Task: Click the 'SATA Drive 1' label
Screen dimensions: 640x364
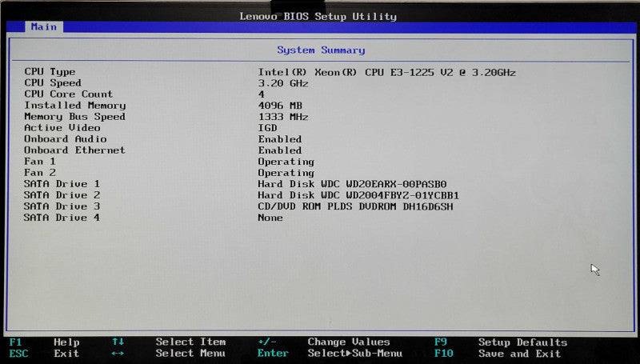Action: click(62, 184)
